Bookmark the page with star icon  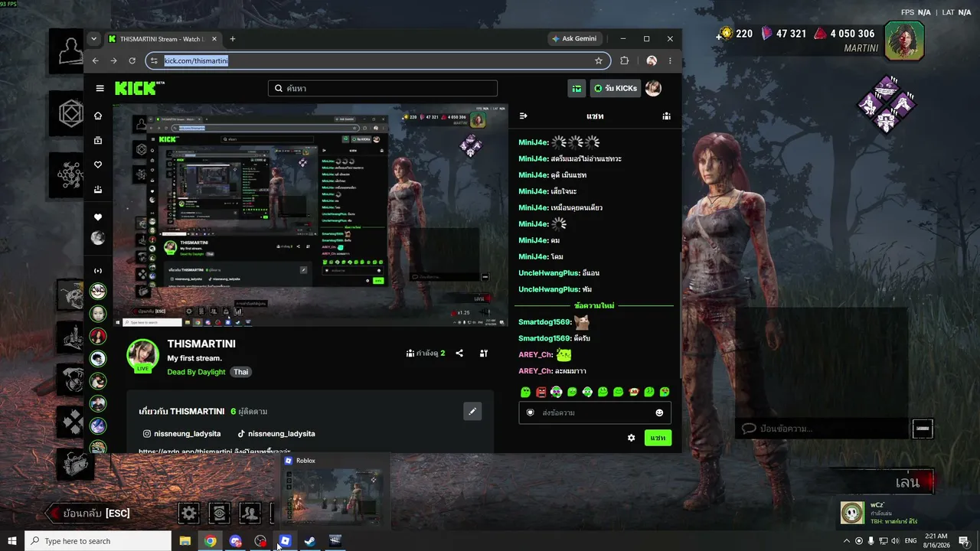coord(599,60)
